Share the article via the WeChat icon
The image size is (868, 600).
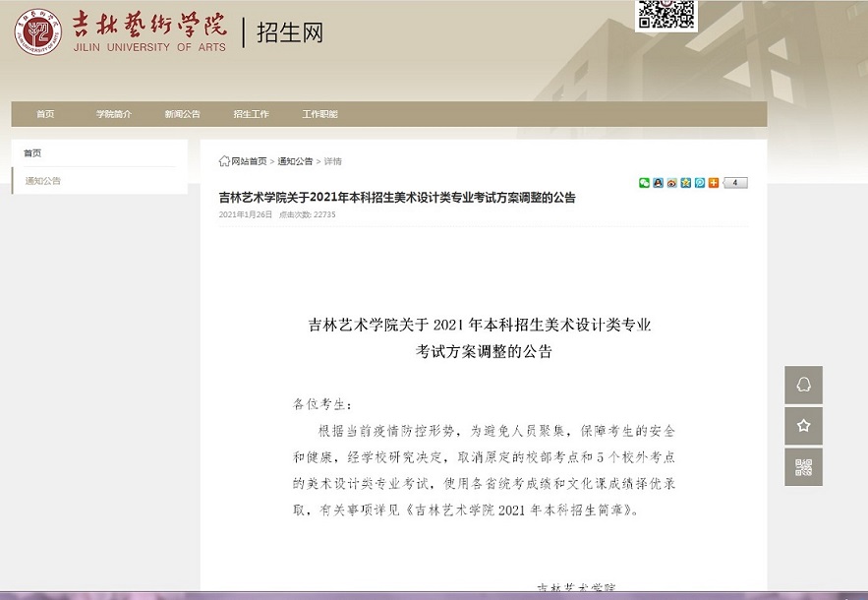point(644,183)
